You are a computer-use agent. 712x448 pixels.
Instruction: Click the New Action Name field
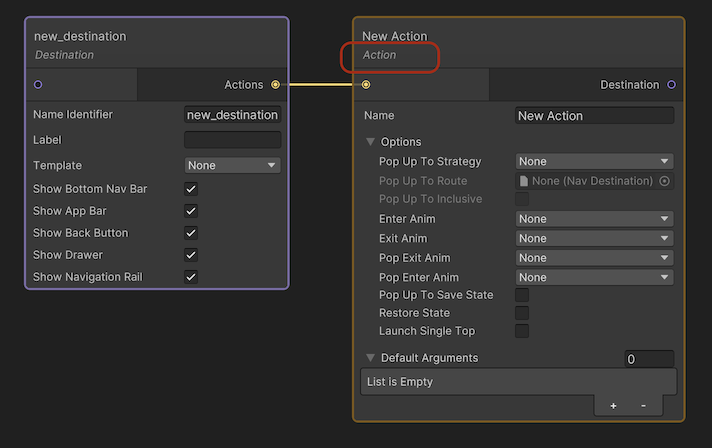pyautogui.click(x=594, y=116)
